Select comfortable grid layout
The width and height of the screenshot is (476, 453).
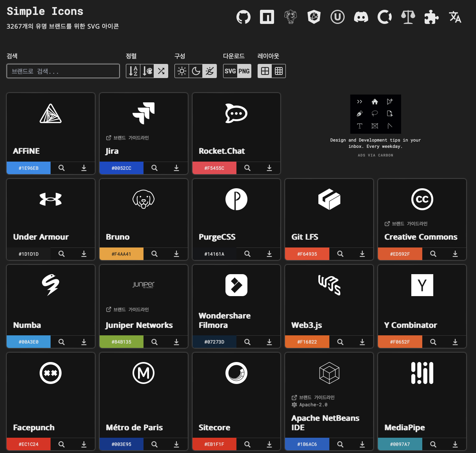point(265,71)
